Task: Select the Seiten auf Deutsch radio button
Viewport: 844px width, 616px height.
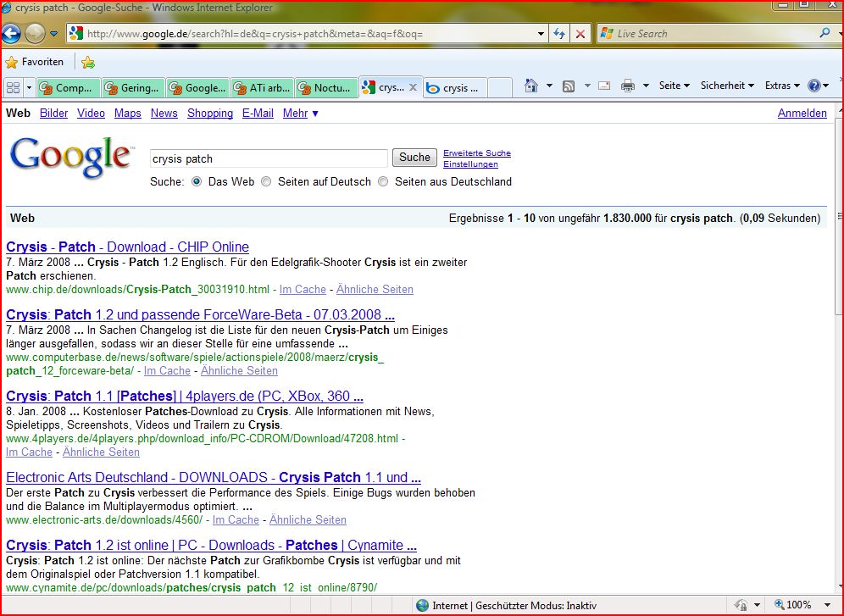Action: 266,181
